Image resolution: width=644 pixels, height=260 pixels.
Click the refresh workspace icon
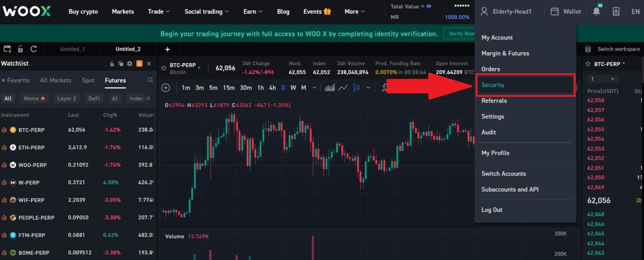point(34,49)
